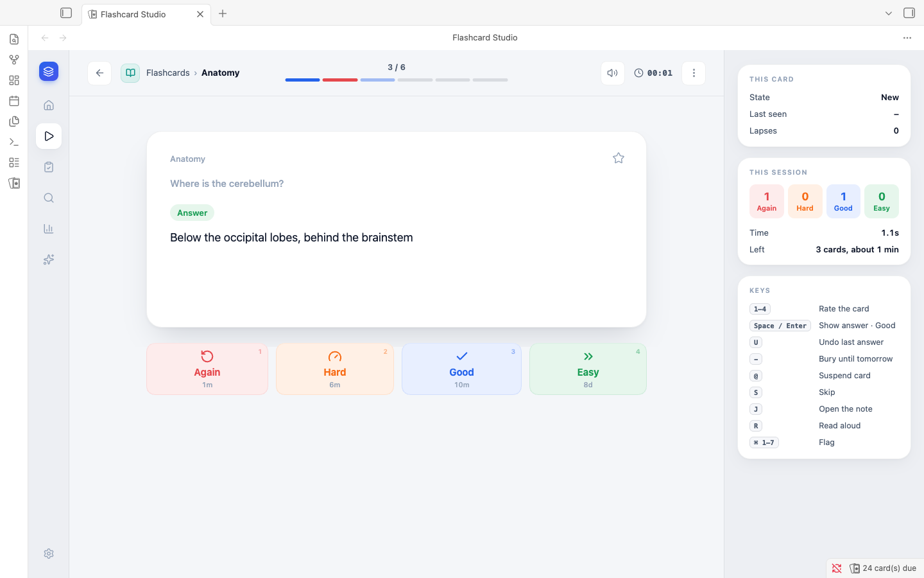Click the back arrow beside Flashcards

(99, 73)
